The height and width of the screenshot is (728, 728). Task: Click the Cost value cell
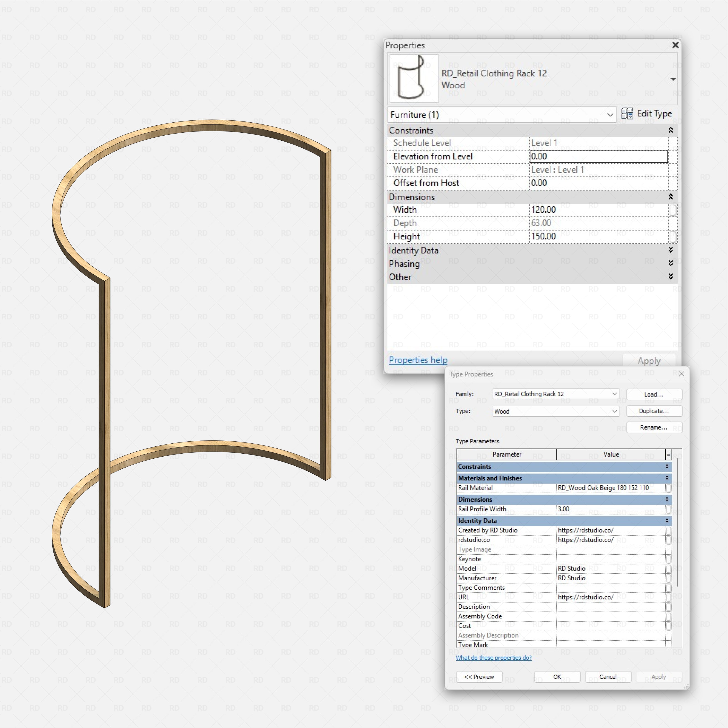coord(611,626)
